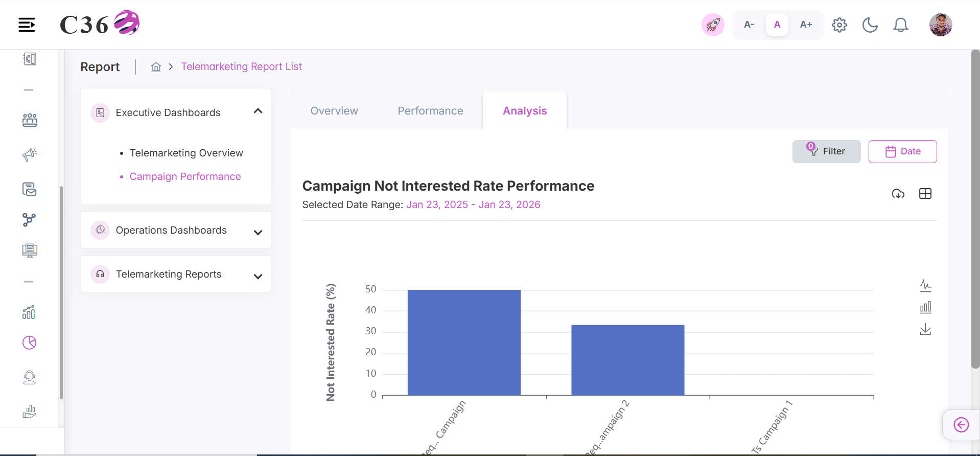Screen dimensions: 980x456
Task: Open the top euro document sidebar icon
Action: click(x=30, y=59)
